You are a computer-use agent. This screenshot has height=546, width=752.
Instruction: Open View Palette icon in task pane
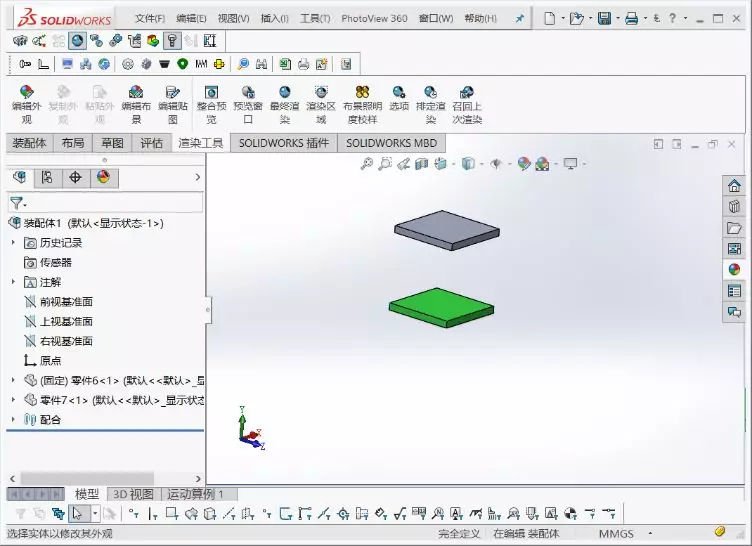tap(734, 249)
